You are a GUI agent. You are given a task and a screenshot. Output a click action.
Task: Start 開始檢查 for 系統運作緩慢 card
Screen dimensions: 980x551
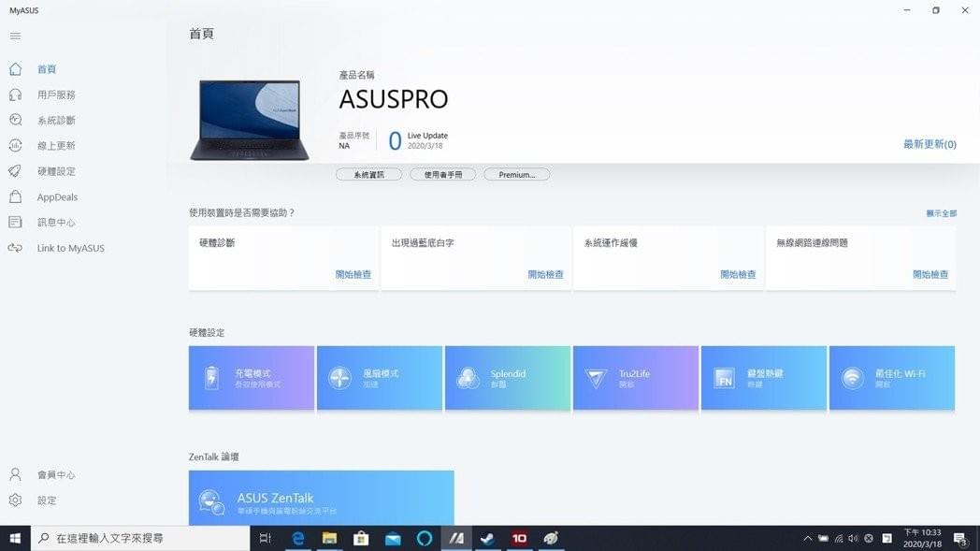pos(738,274)
